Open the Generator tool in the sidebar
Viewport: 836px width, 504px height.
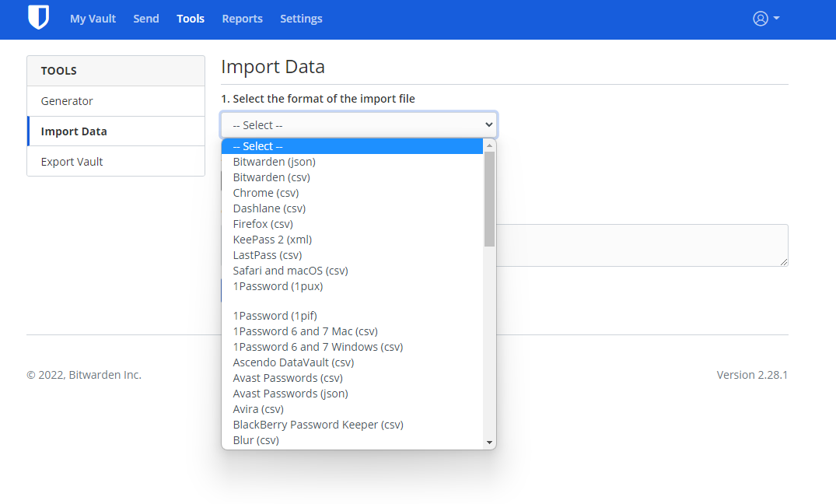[x=68, y=100]
